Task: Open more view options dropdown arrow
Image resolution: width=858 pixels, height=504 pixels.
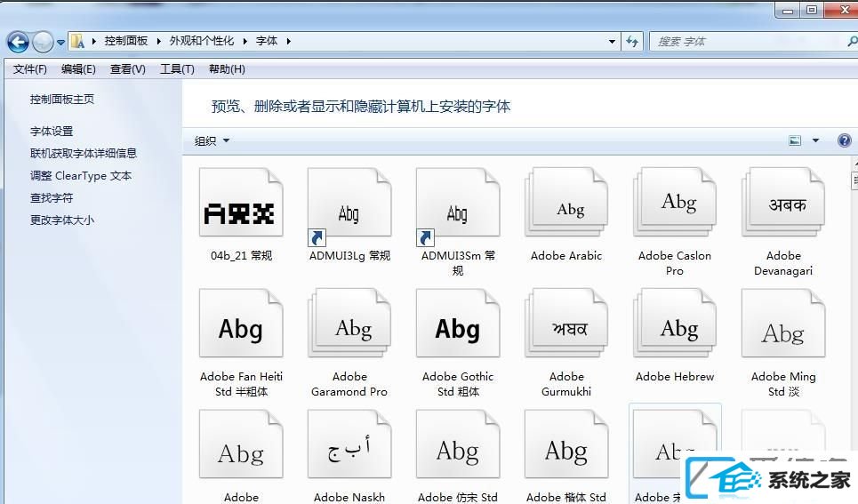Action: tap(815, 140)
